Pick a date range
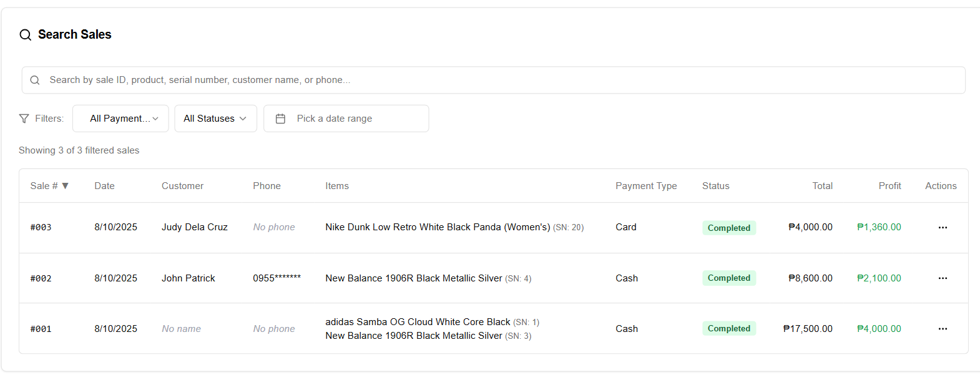This screenshot has width=980, height=385. 346,119
